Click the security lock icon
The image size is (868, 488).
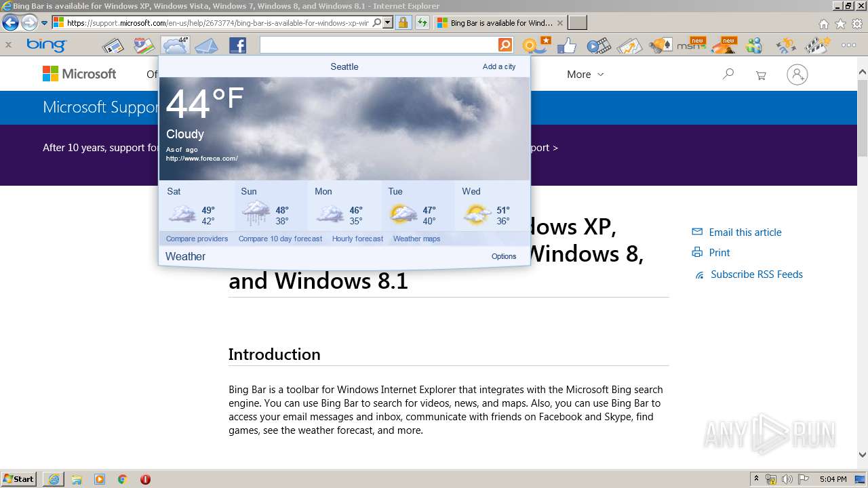[x=403, y=22]
